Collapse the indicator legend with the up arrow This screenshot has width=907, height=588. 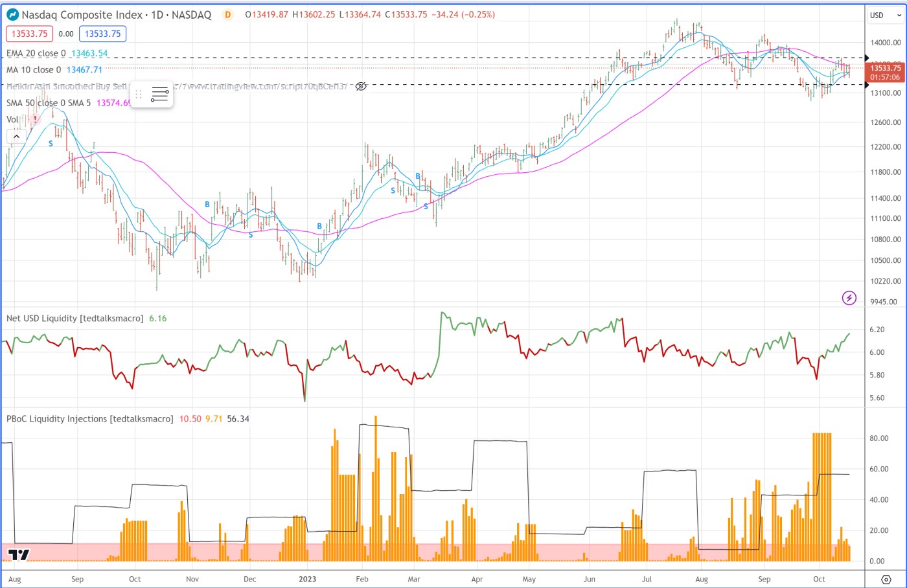click(17, 137)
